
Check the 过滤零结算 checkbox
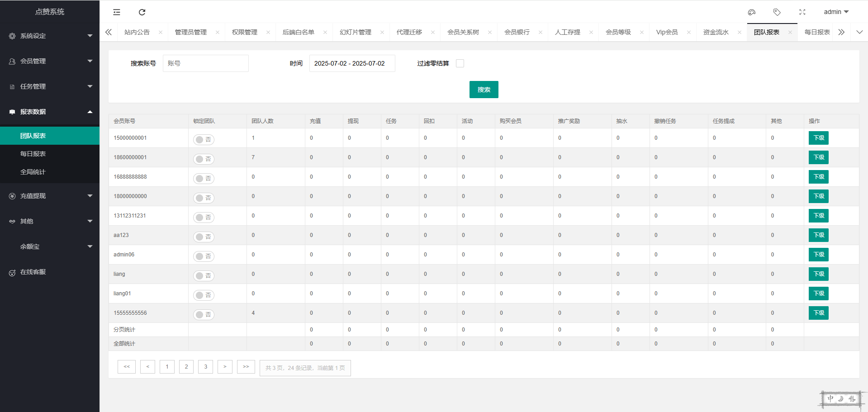click(460, 63)
